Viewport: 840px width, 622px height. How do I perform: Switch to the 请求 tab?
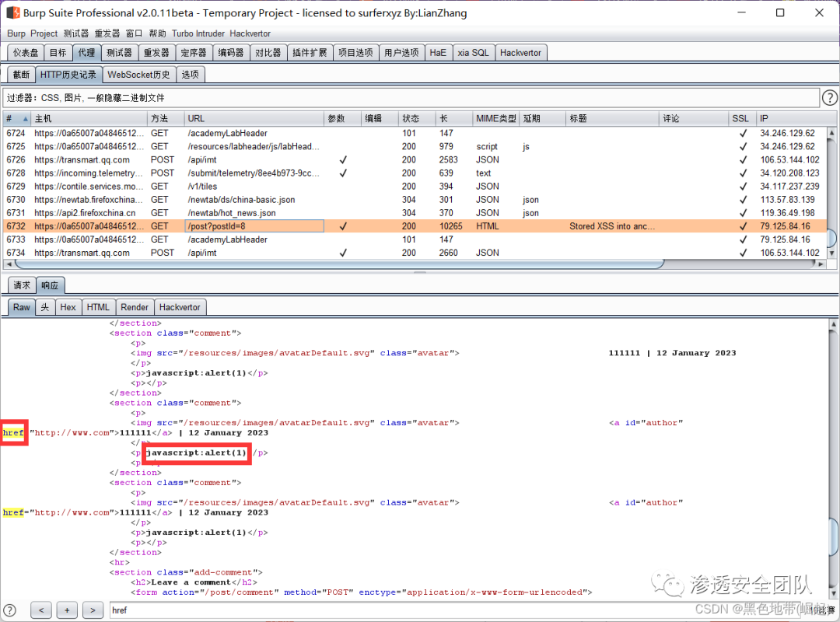(x=22, y=285)
